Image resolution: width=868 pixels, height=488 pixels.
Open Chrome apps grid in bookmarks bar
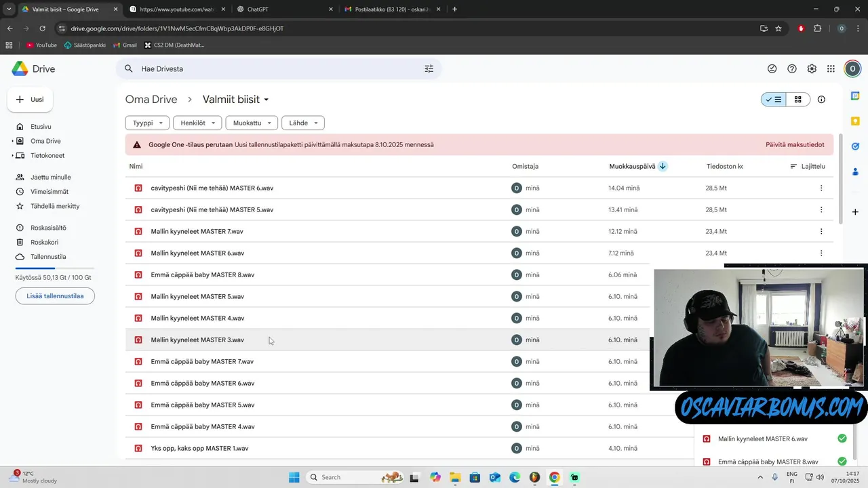(9, 45)
